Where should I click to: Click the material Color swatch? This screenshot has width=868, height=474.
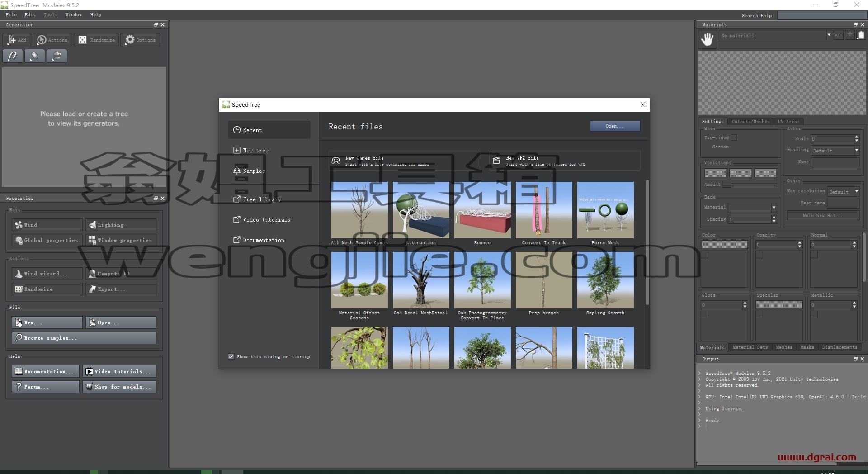(724, 245)
